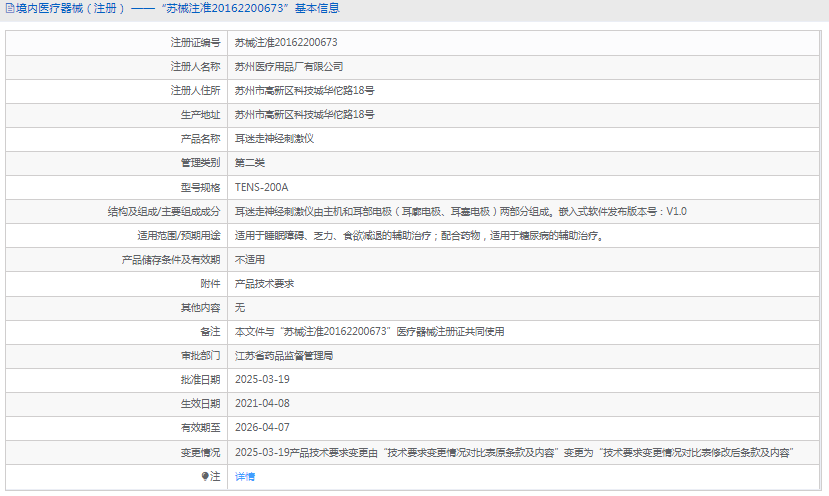Viewport: 829px width, 496px height.
Task: Select storage condition value 不适用
Action: 250,260
